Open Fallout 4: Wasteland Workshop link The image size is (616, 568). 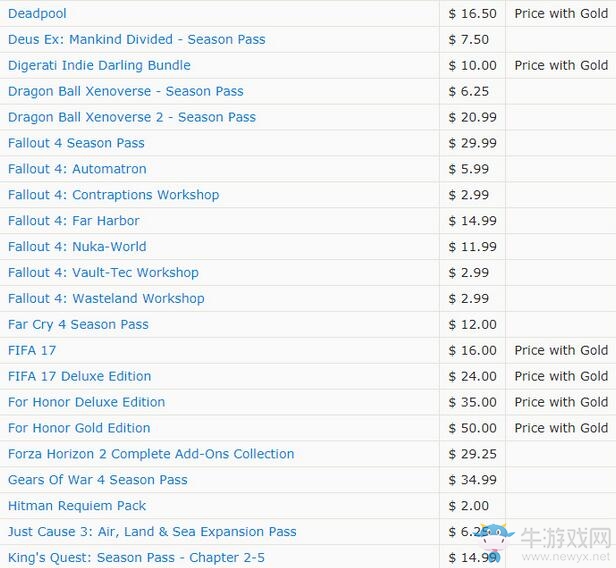106,299
